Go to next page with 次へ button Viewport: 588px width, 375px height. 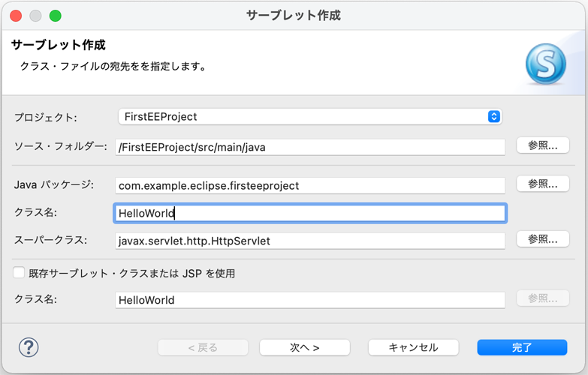[x=304, y=347]
